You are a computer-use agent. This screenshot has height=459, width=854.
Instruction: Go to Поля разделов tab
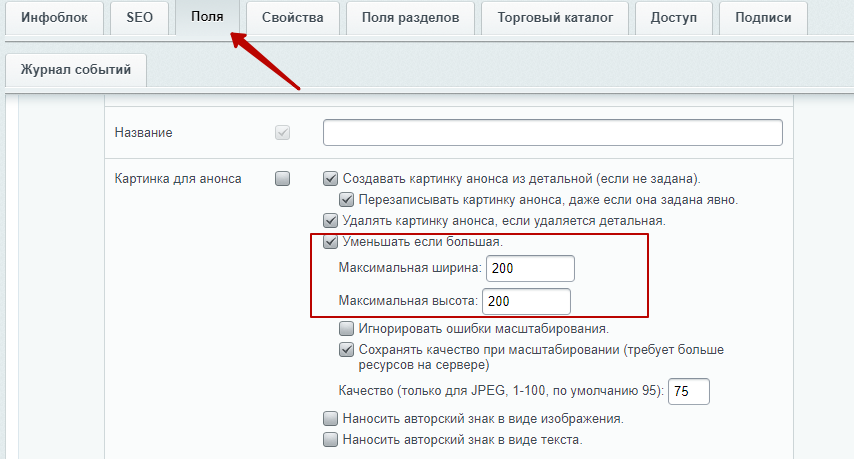pos(410,17)
